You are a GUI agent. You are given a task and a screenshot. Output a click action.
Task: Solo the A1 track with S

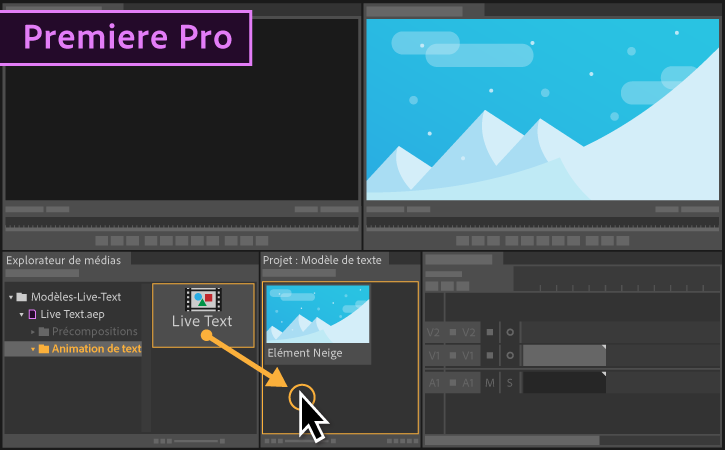click(x=510, y=383)
